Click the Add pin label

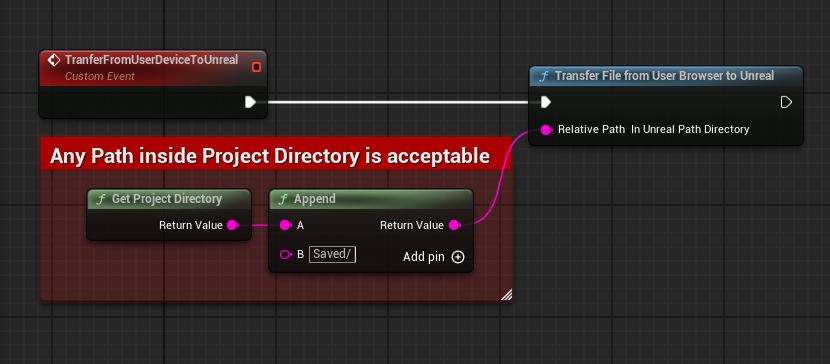tap(423, 257)
